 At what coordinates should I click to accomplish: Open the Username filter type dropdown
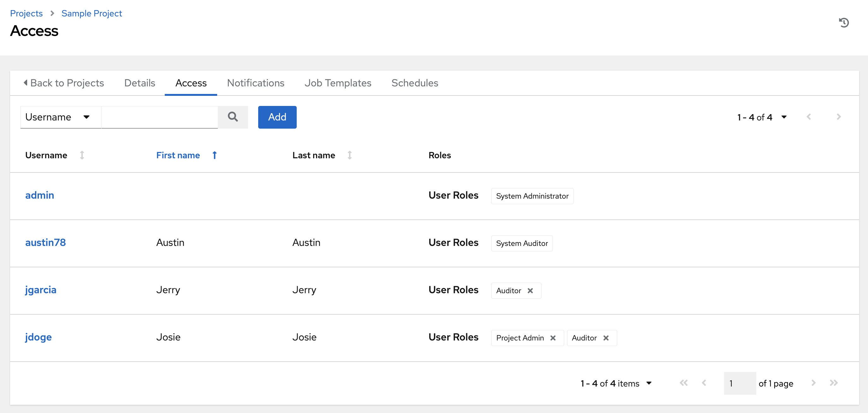[x=56, y=117]
